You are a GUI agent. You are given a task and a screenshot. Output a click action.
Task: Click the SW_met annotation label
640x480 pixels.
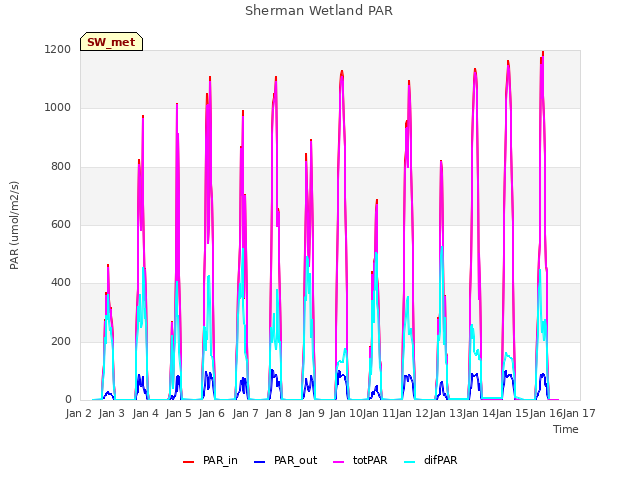click(111, 42)
